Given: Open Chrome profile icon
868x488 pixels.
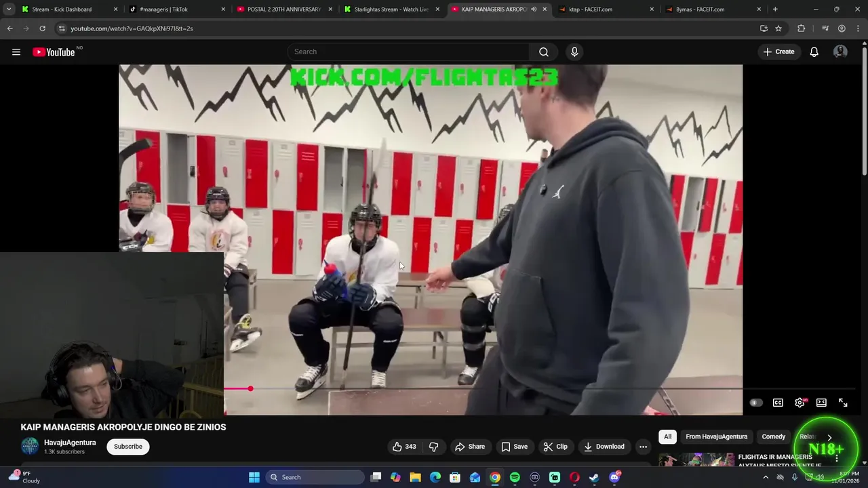Looking at the screenshot, I should click(x=842, y=28).
